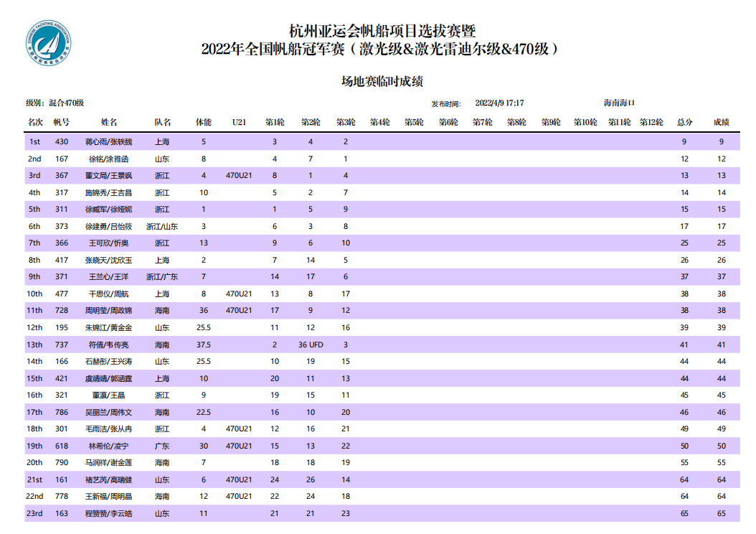Image resolution: width=756 pixels, height=534 pixels.
Task: Click the U21 column header
Action: pos(239,123)
